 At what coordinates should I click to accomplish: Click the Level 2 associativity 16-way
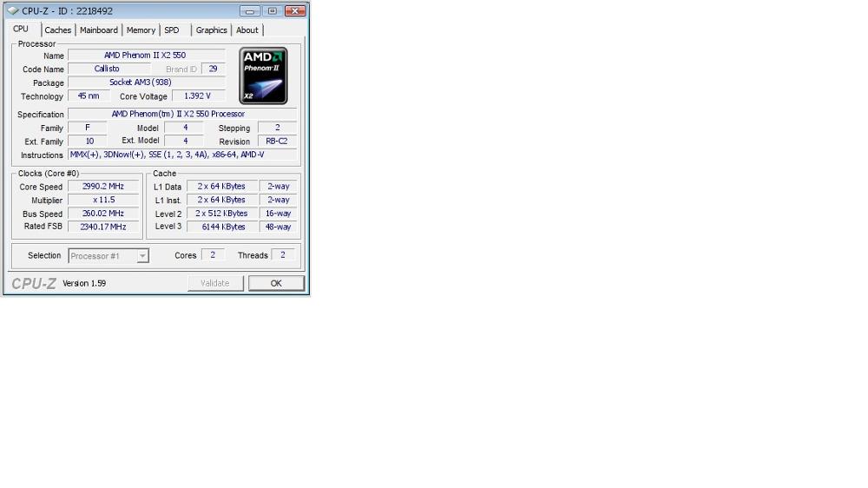(279, 214)
